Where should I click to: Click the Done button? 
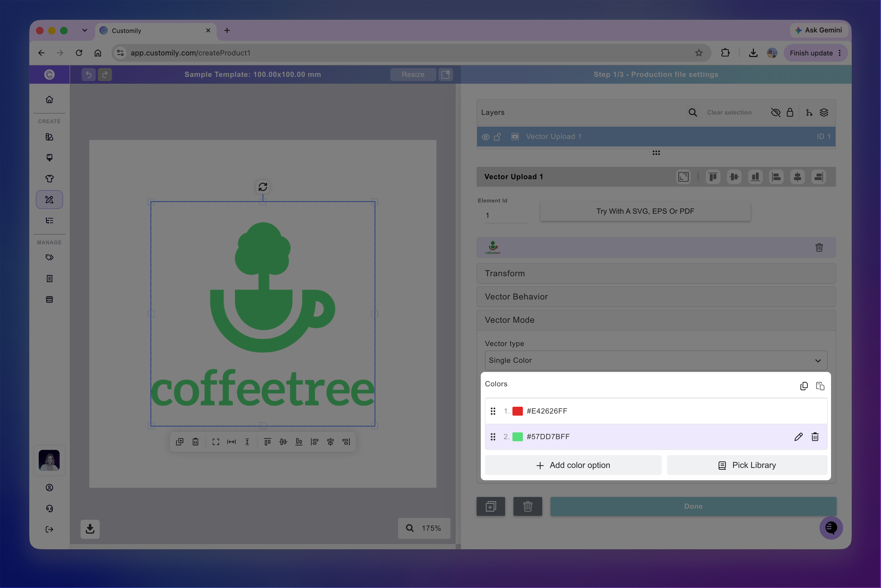(x=693, y=506)
